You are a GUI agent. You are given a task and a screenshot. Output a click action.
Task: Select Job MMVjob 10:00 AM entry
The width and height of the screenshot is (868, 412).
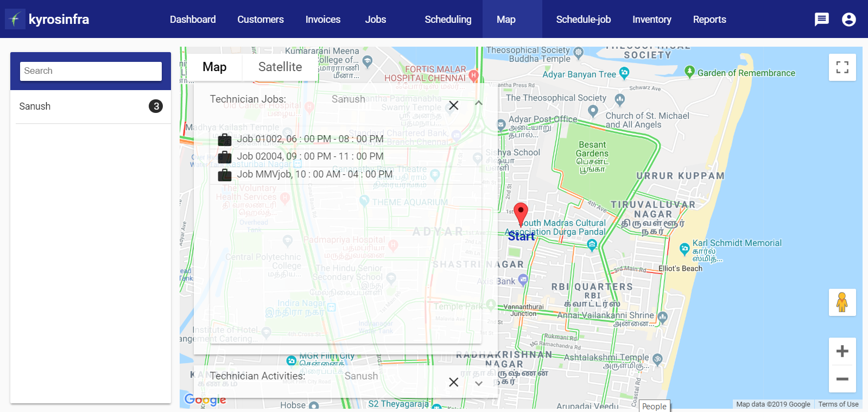click(x=345, y=175)
